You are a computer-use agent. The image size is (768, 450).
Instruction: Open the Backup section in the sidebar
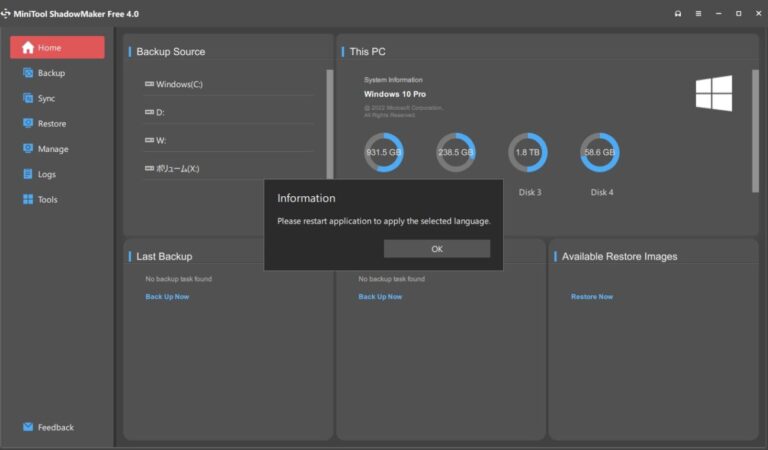[x=50, y=73]
